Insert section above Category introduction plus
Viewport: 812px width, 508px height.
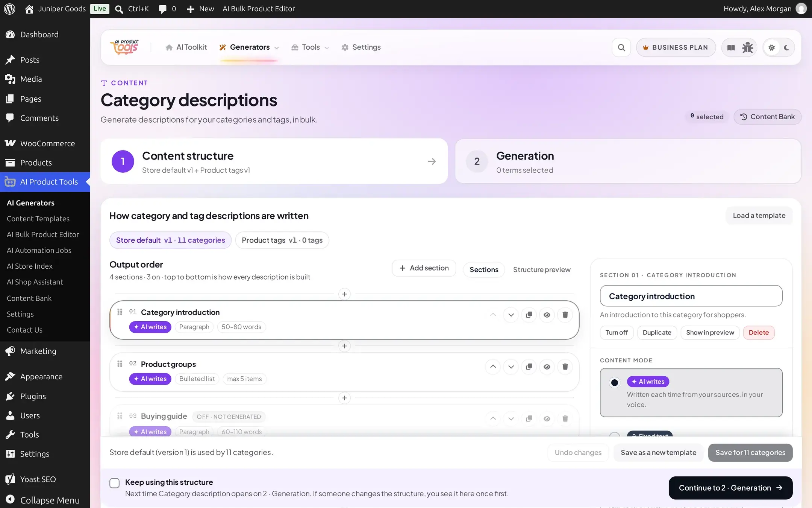pyautogui.click(x=344, y=294)
